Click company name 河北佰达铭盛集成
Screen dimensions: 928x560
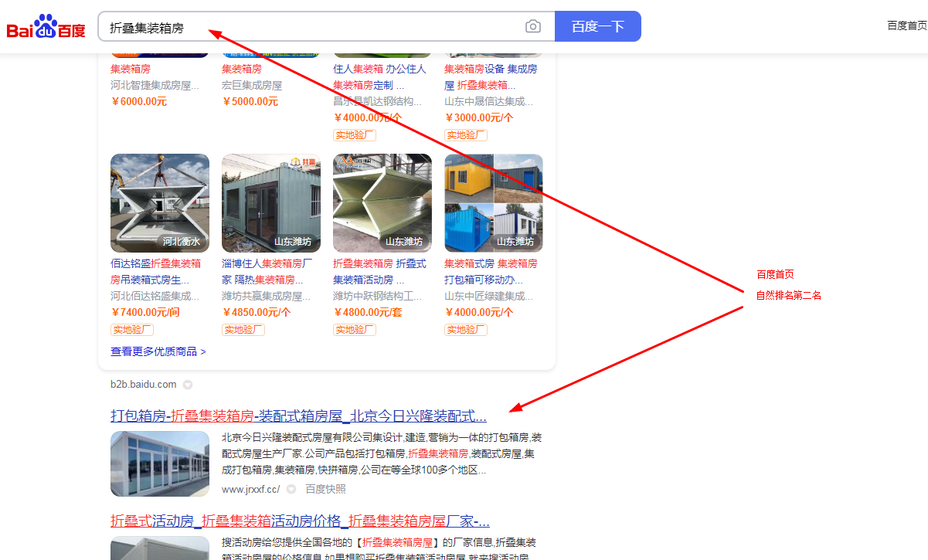[155, 296]
